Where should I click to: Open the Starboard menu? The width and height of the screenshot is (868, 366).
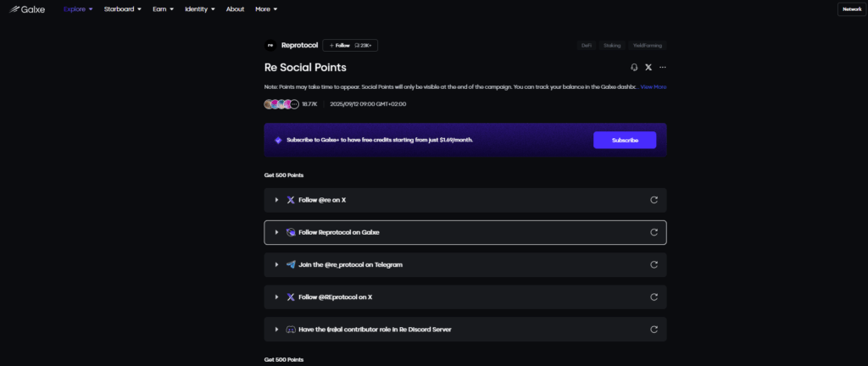(122, 9)
